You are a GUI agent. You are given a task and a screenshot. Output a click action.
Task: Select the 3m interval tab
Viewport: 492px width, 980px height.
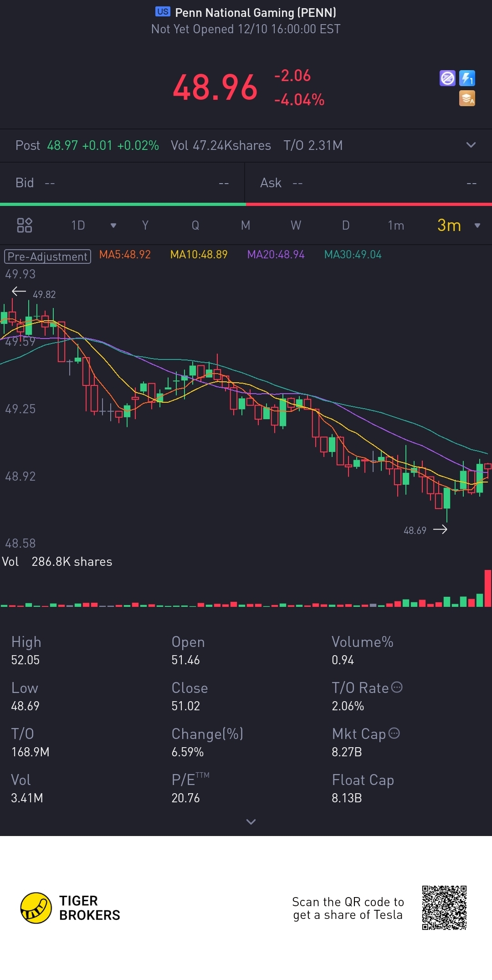[x=449, y=226]
